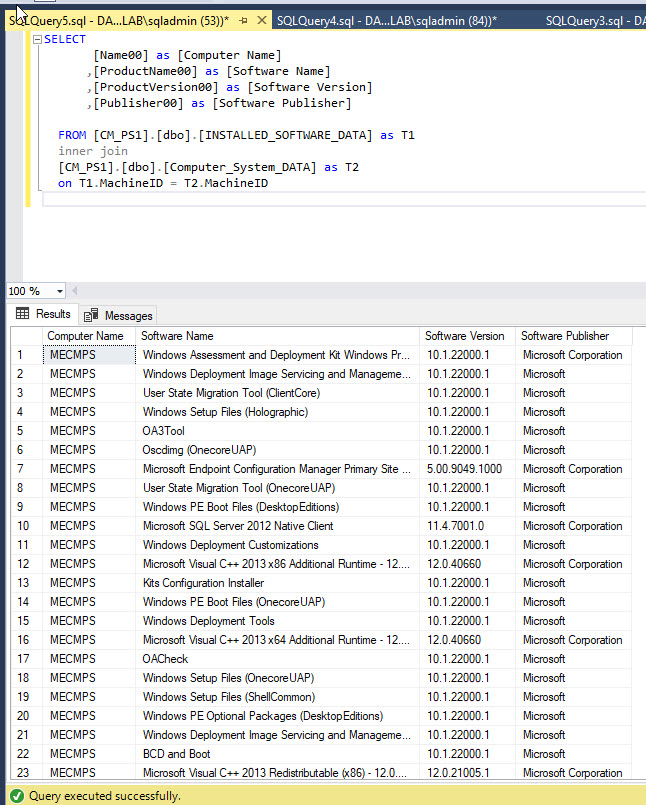
Task: Switch to the SQLQuery4.sql tab
Action: coord(386,20)
